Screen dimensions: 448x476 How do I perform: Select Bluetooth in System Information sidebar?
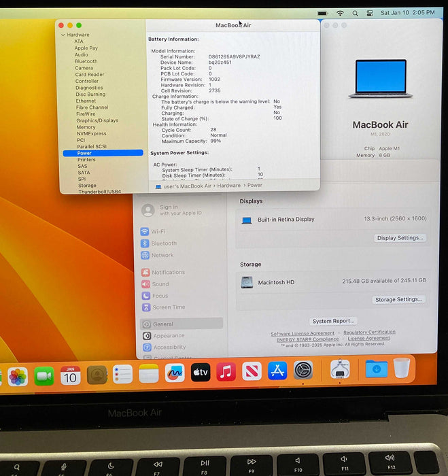(86, 61)
